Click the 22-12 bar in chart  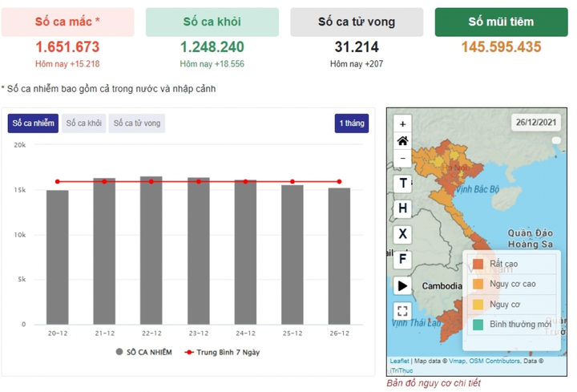(151, 250)
